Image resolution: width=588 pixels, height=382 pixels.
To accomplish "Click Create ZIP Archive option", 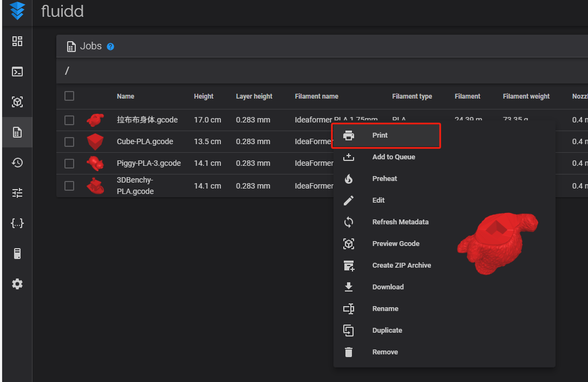I will click(401, 266).
